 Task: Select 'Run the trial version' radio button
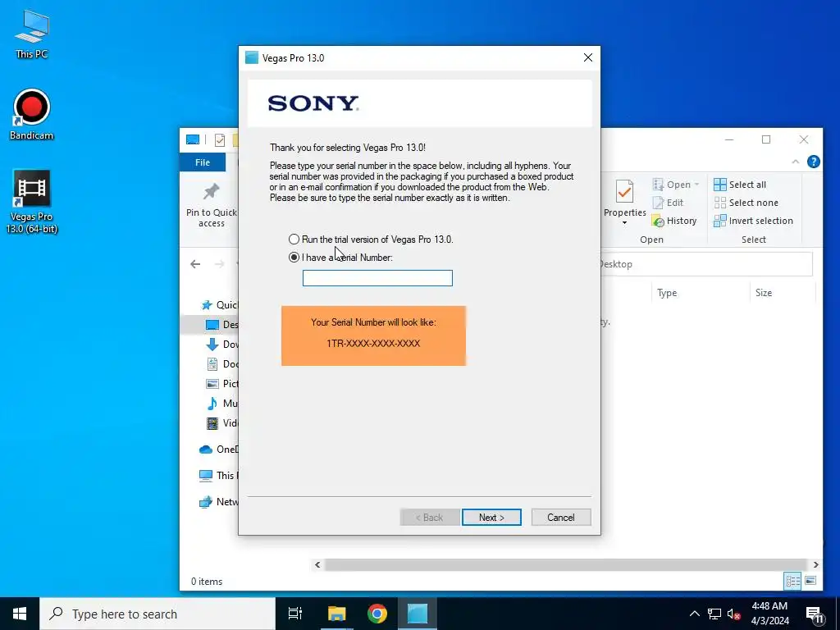pos(294,240)
